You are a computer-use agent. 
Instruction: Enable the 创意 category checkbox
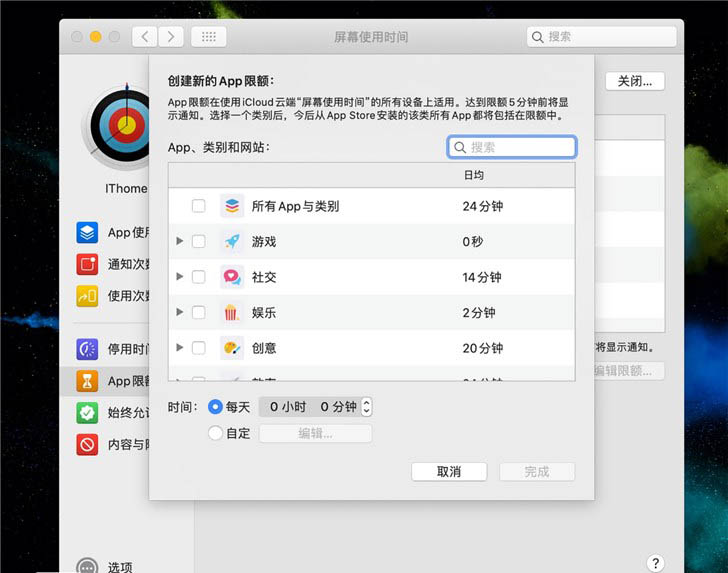point(199,348)
